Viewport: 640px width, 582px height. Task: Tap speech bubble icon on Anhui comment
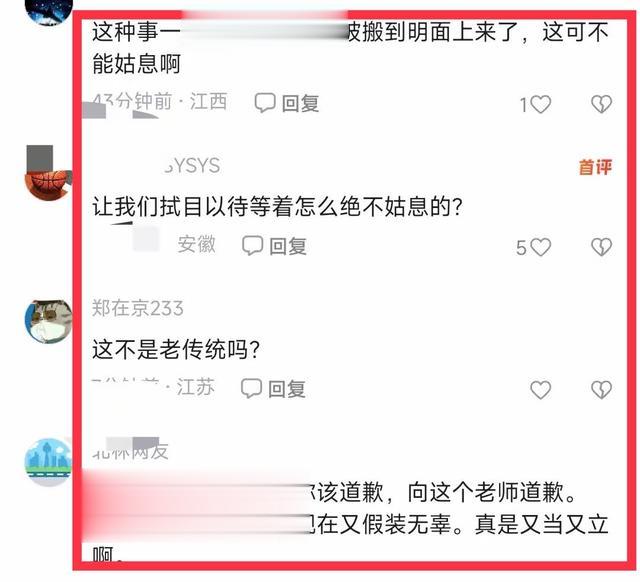(x=252, y=245)
